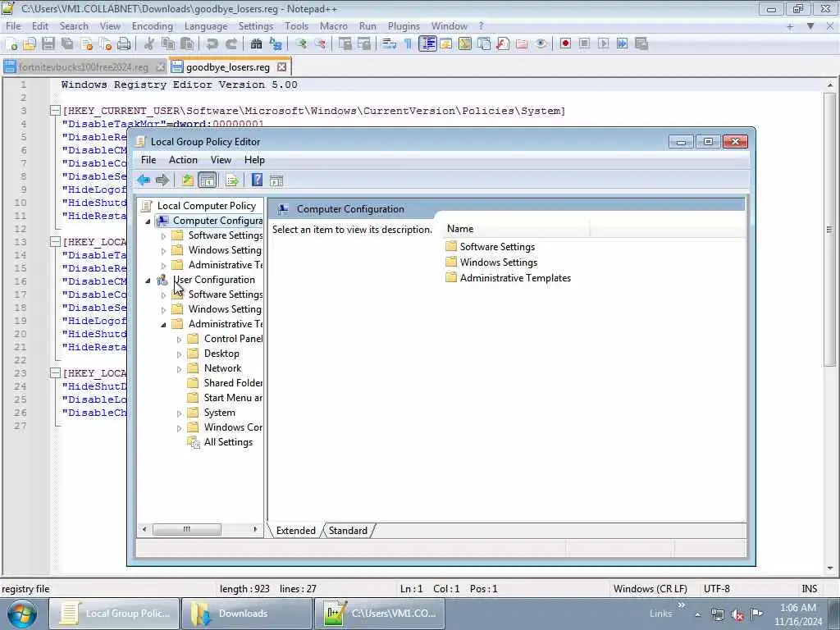This screenshot has width=840, height=630.
Task: Toggle Show All Characters pilcrow icon
Action: [x=409, y=44]
